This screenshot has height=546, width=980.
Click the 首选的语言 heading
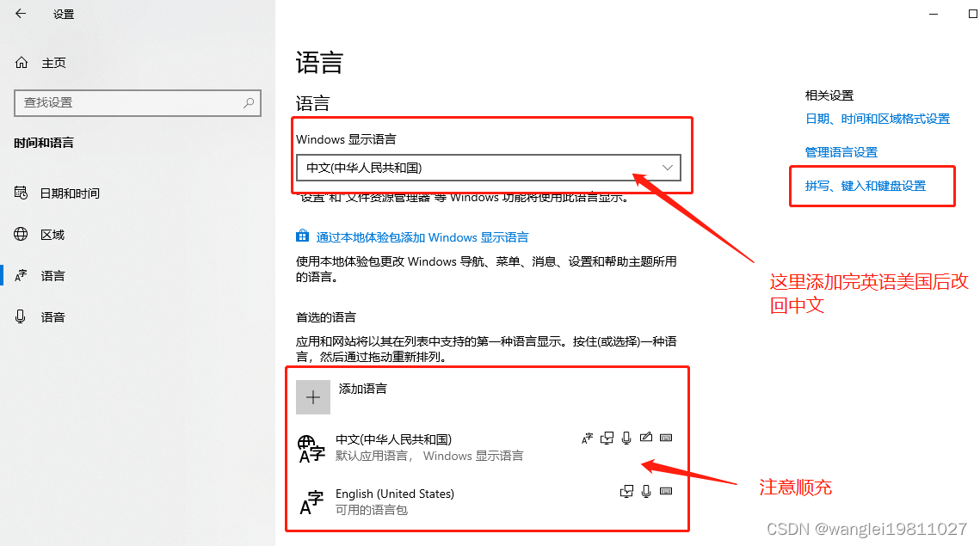pos(325,317)
